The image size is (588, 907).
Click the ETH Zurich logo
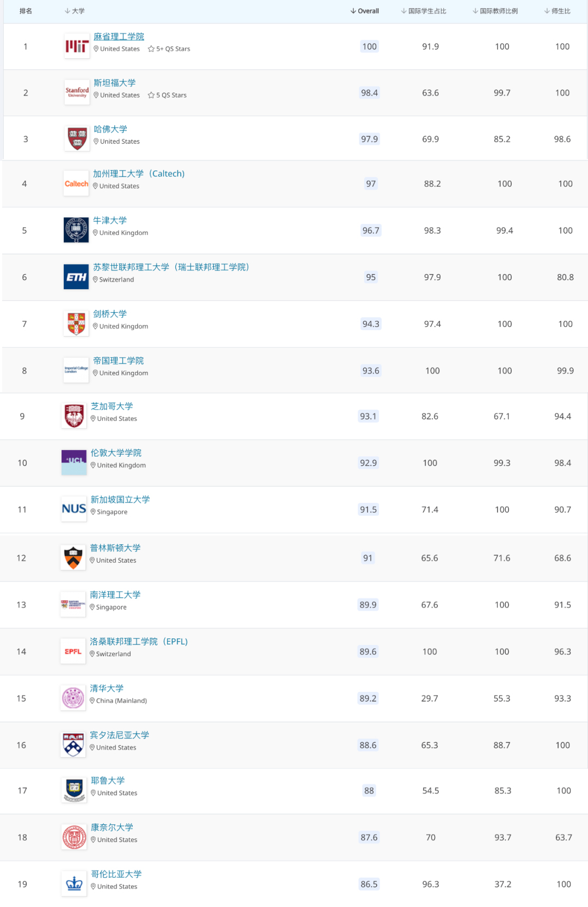click(76, 277)
